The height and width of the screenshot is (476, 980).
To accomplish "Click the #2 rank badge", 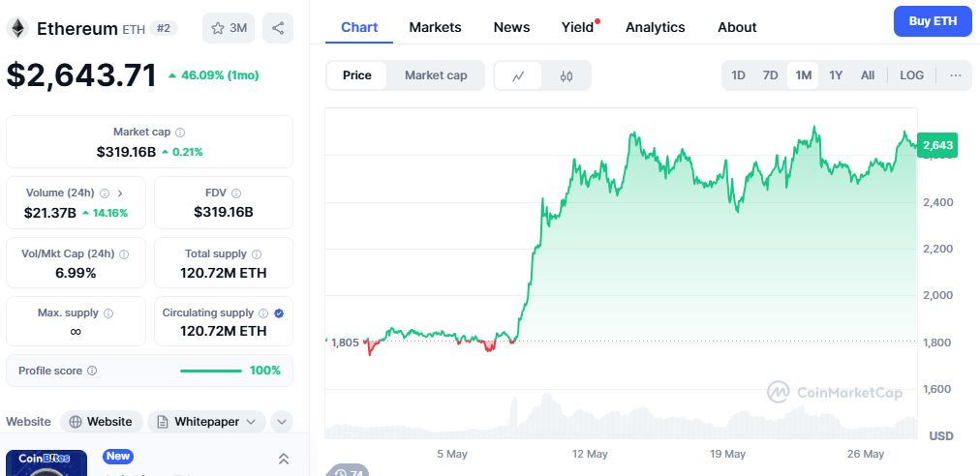I will pyautogui.click(x=163, y=28).
